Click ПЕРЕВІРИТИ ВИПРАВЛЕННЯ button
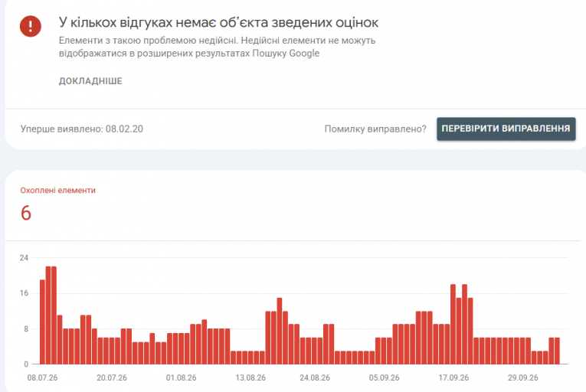Viewport: 586px width, 392px height. tap(506, 129)
